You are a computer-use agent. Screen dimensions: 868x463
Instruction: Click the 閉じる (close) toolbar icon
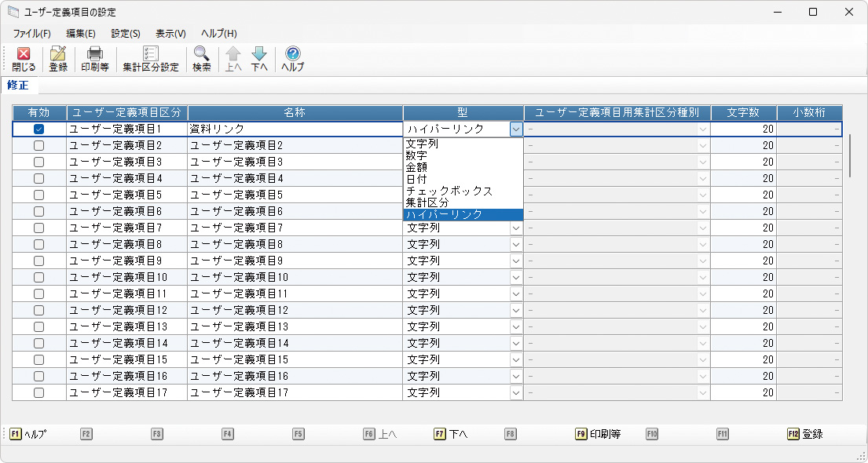[24, 55]
